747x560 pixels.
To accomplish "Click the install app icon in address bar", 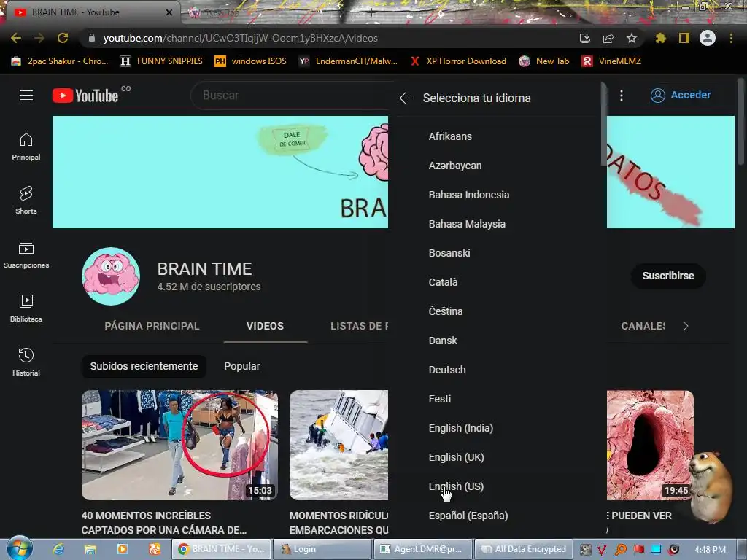I will tap(585, 38).
